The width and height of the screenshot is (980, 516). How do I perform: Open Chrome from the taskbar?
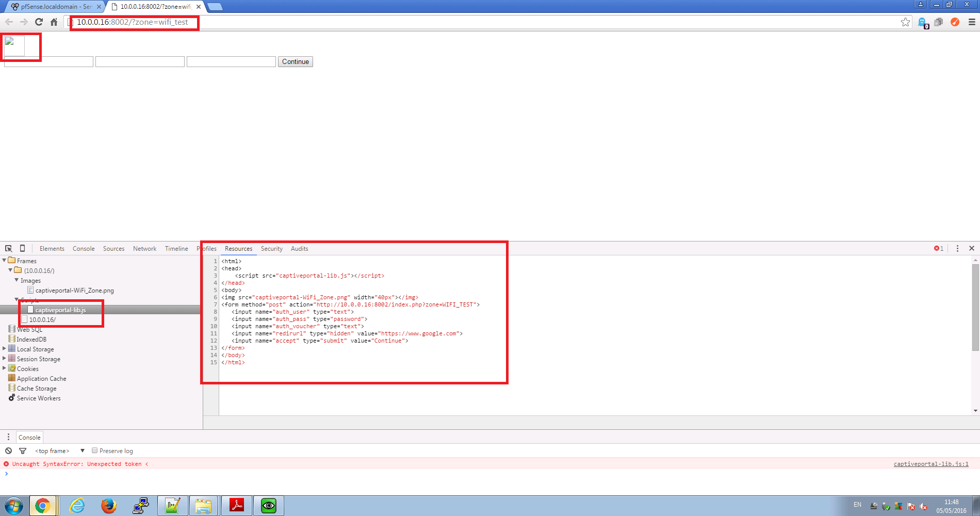43,506
